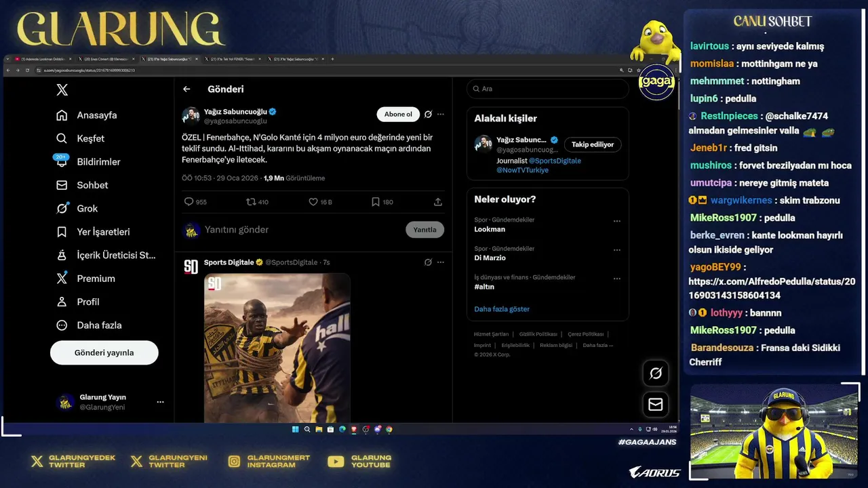
Task: Show hidden system tray icons
Action: [x=631, y=429]
